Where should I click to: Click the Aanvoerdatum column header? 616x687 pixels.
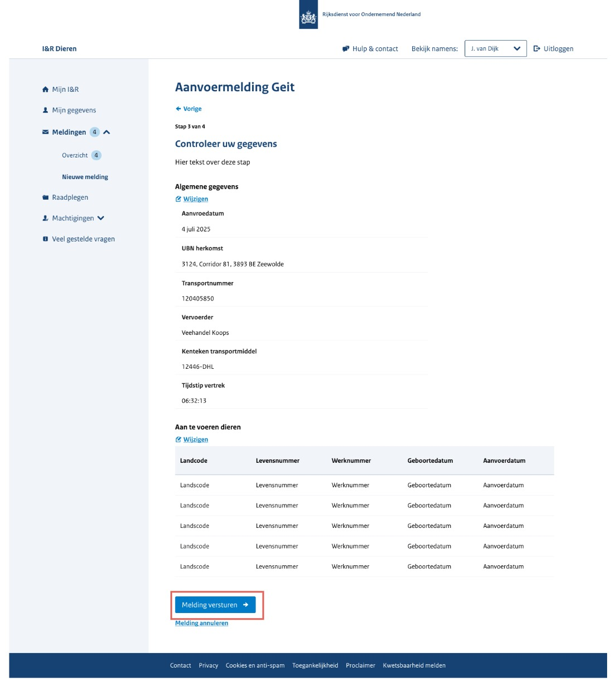504,461
